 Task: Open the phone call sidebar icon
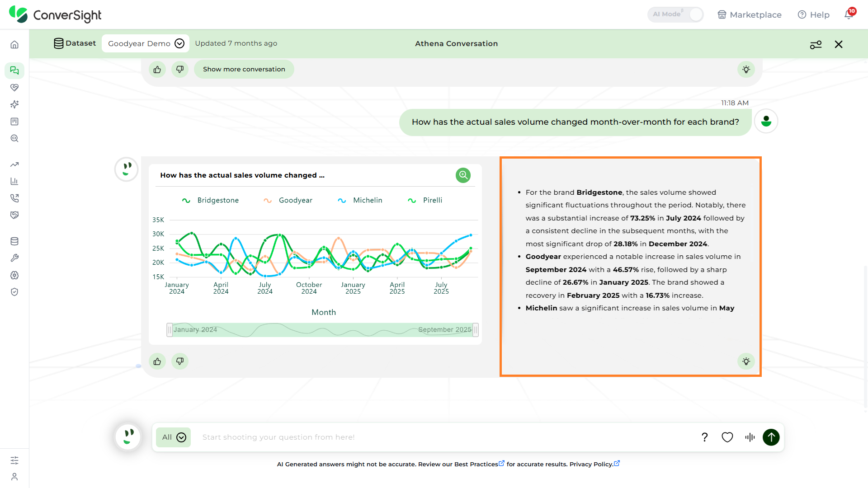coord(14,198)
